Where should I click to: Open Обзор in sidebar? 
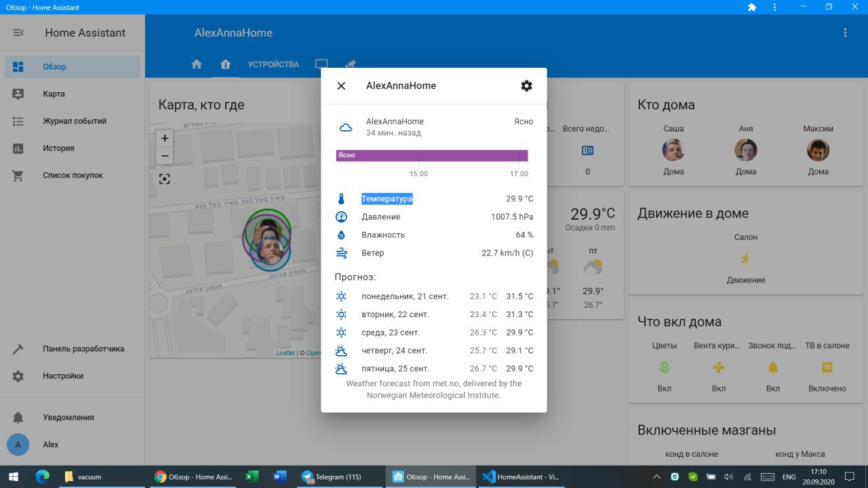coord(73,66)
